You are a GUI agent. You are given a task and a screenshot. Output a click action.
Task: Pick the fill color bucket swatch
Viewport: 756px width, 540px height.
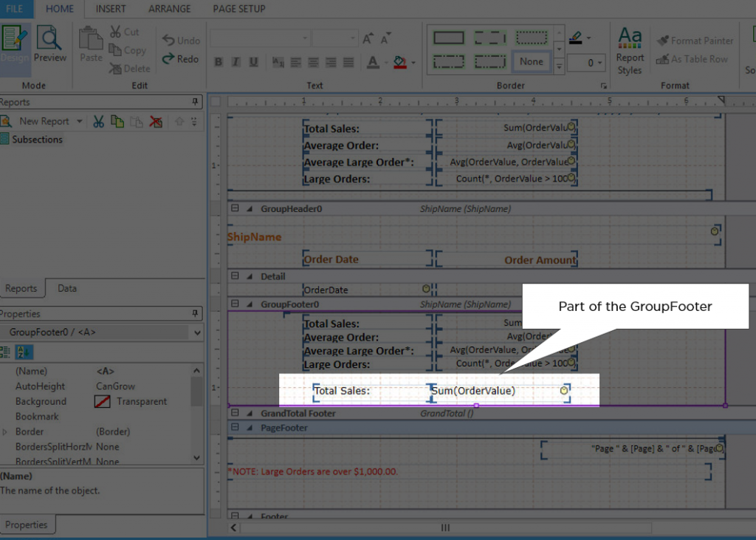(x=399, y=62)
